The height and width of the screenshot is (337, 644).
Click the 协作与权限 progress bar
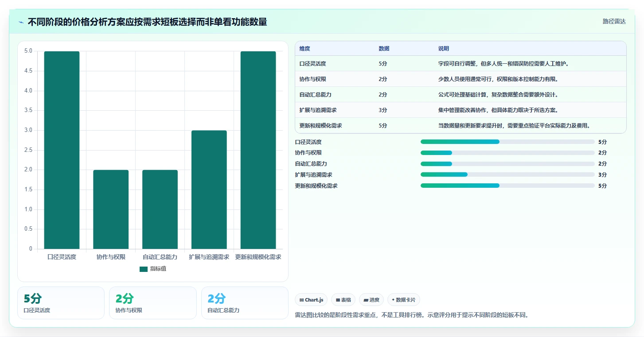[507, 153]
